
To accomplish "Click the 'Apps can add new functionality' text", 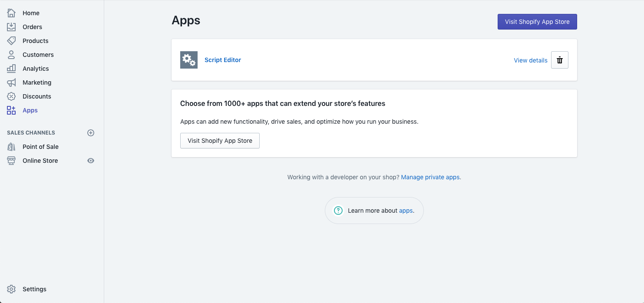I will [299, 122].
